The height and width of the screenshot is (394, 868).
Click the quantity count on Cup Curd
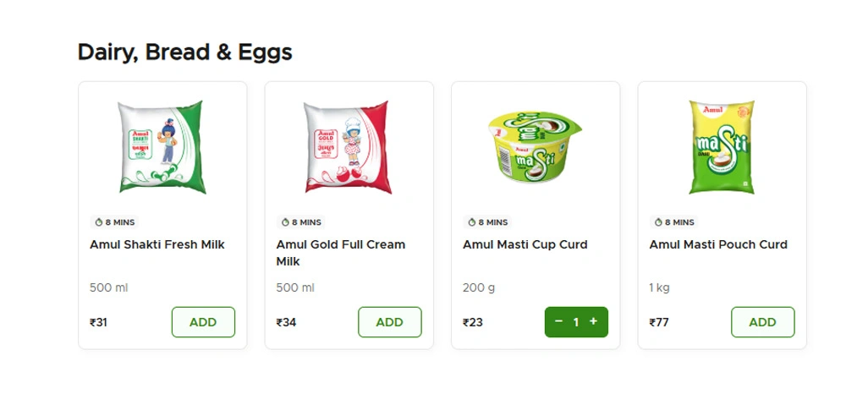click(576, 322)
